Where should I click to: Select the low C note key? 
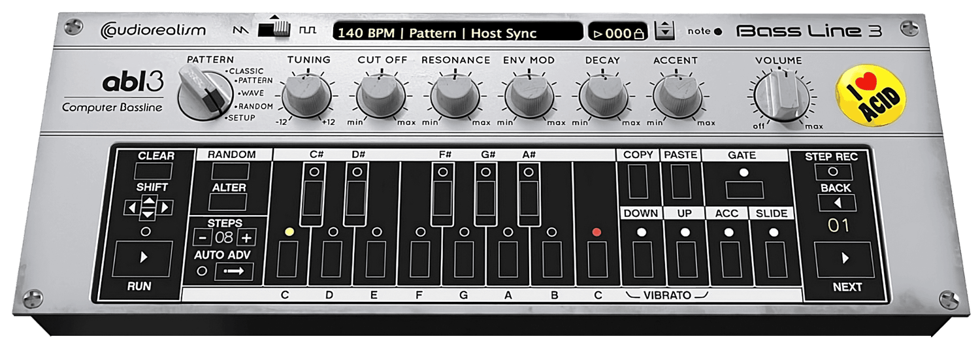[x=286, y=258]
